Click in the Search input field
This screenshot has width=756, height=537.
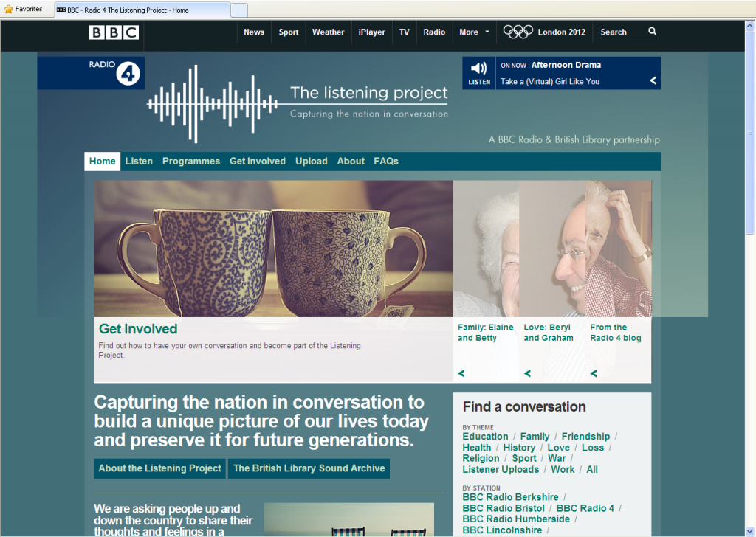click(x=623, y=32)
